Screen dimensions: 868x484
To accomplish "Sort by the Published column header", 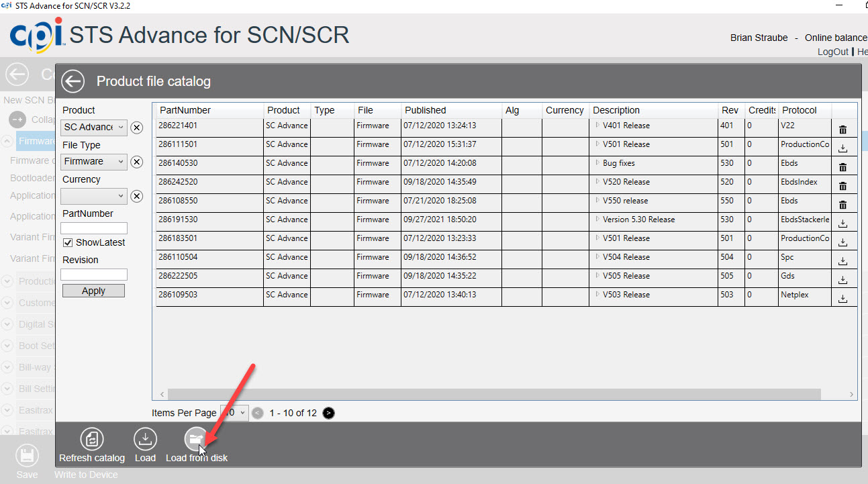I will click(x=426, y=110).
